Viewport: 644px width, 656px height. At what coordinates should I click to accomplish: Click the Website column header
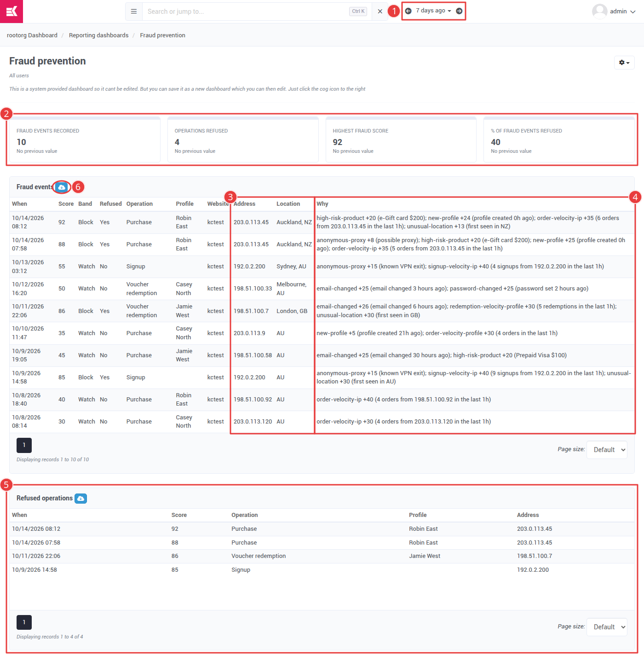tap(218, 204)
